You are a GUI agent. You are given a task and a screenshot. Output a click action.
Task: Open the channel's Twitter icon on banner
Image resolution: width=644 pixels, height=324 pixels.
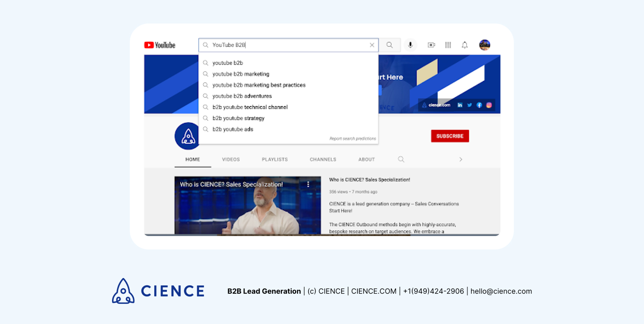pos(470,105)
